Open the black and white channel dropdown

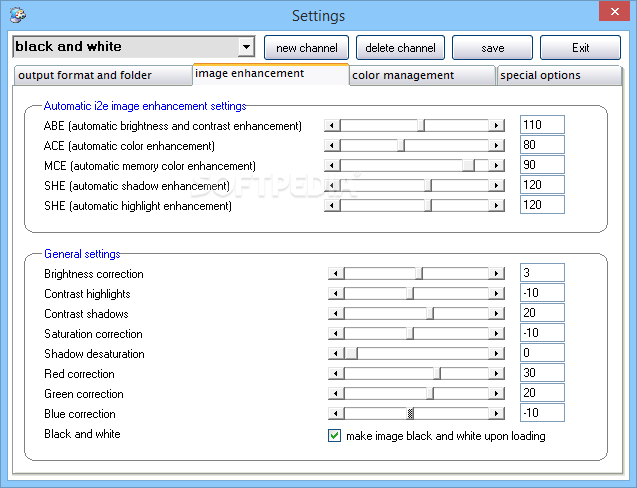click(x=246, y=47)
